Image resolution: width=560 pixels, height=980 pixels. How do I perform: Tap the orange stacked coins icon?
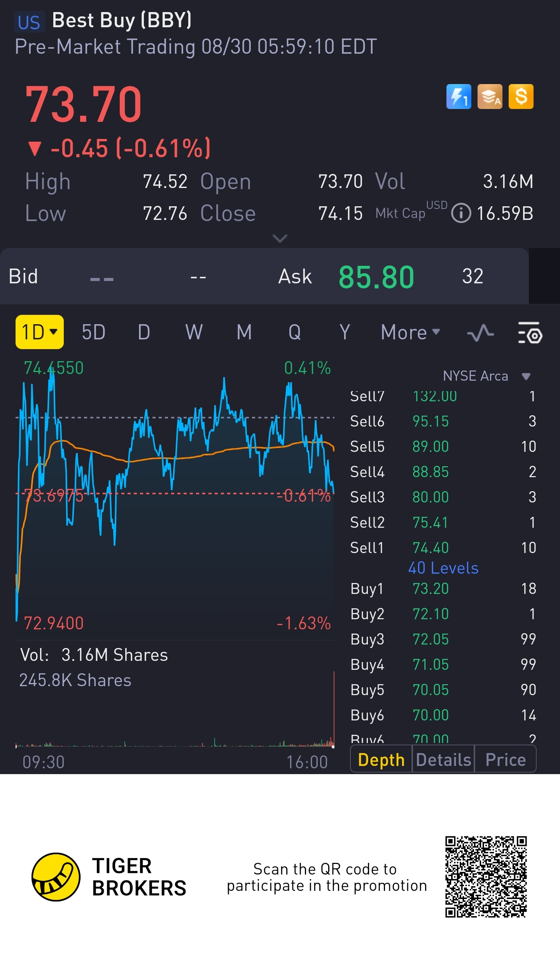(490, 97)
